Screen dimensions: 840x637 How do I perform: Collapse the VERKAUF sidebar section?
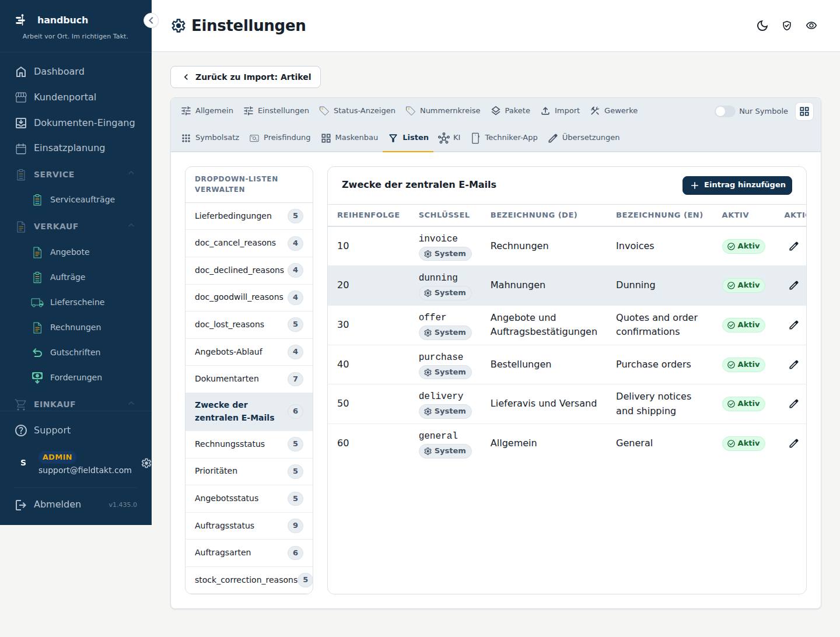pyautogui.click(x=131, y=226)
